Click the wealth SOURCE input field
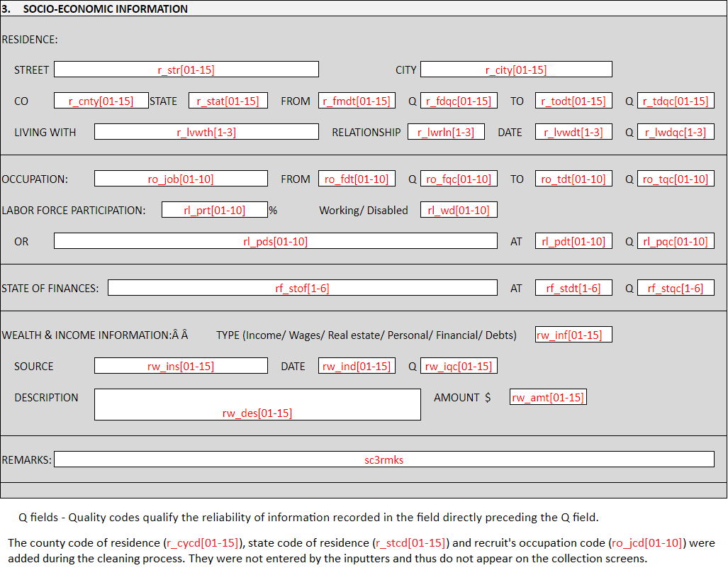This screenshot has width=728, height=585. pyautogui.click(x=181, y=366)
